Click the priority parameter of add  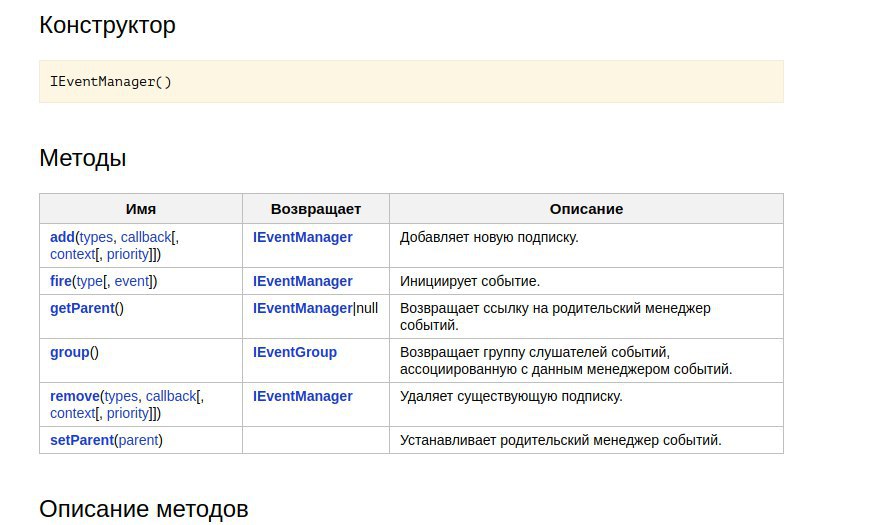coord(128,255)
